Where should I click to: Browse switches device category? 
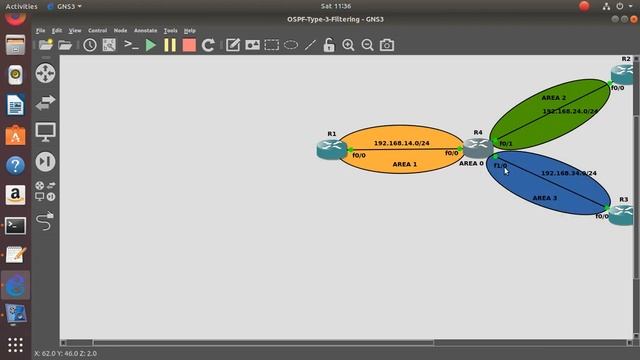(x=45, y=102)
